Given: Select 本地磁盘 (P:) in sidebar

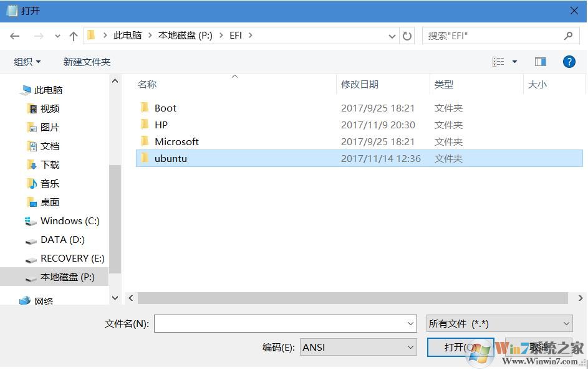Looking at the screenshot, I should pyautogui.click(x=54, y=277).
